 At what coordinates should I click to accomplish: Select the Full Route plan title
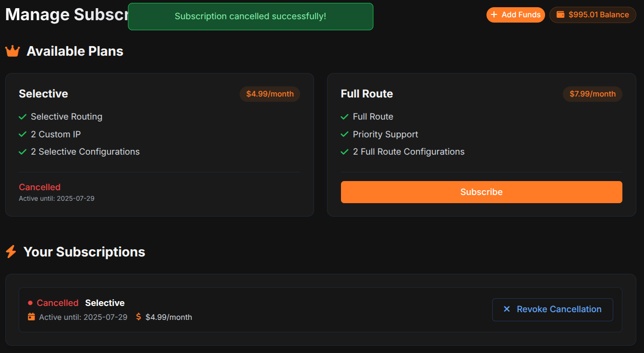tap(367, 94)
